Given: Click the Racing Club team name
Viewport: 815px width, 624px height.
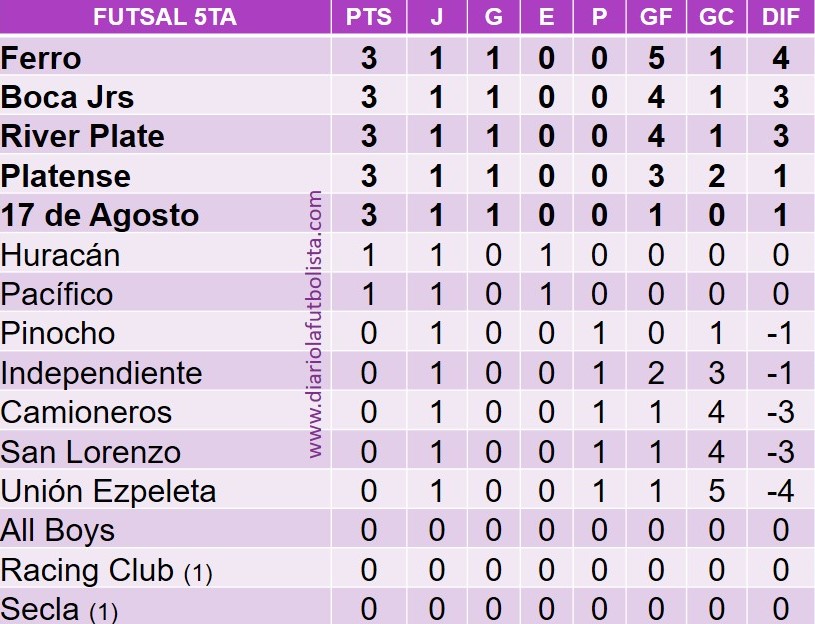Looking at the screenshot, I should coord(88,570).
